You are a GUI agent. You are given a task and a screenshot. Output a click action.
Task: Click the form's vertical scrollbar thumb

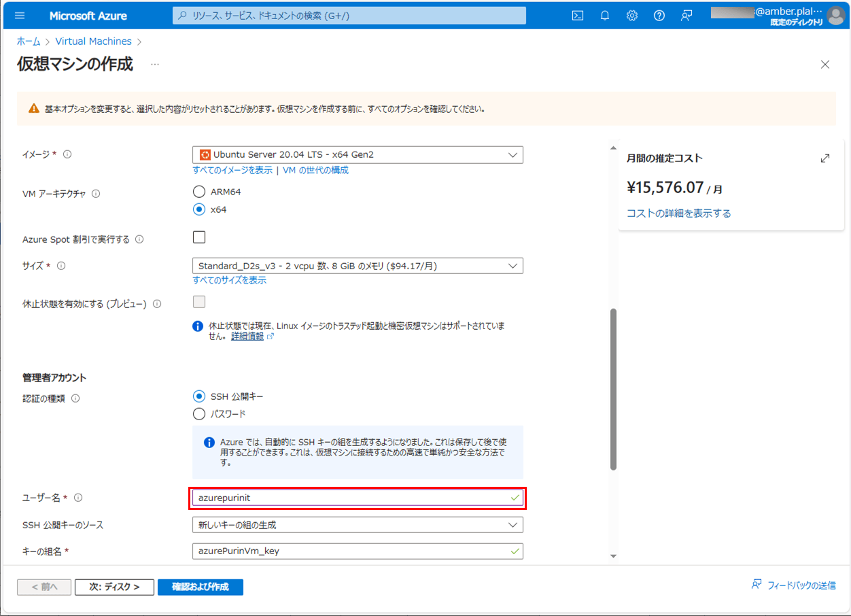point(613,390)
